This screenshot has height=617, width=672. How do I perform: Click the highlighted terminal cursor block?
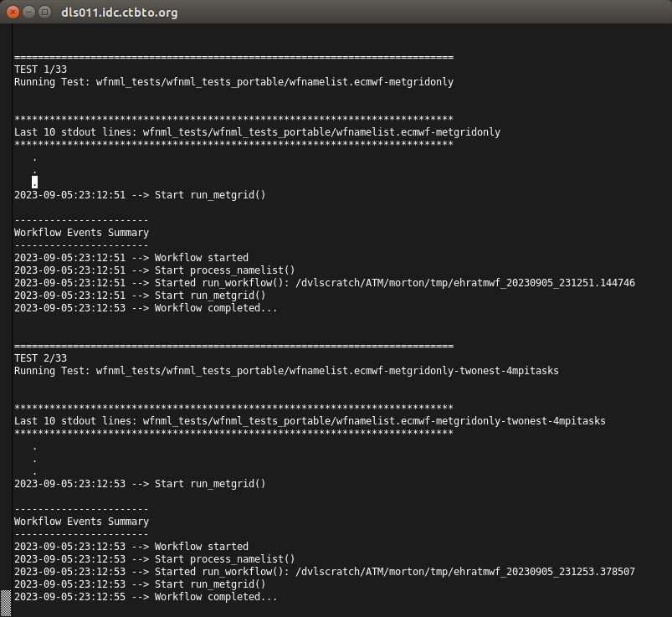(x=34, y=182)
